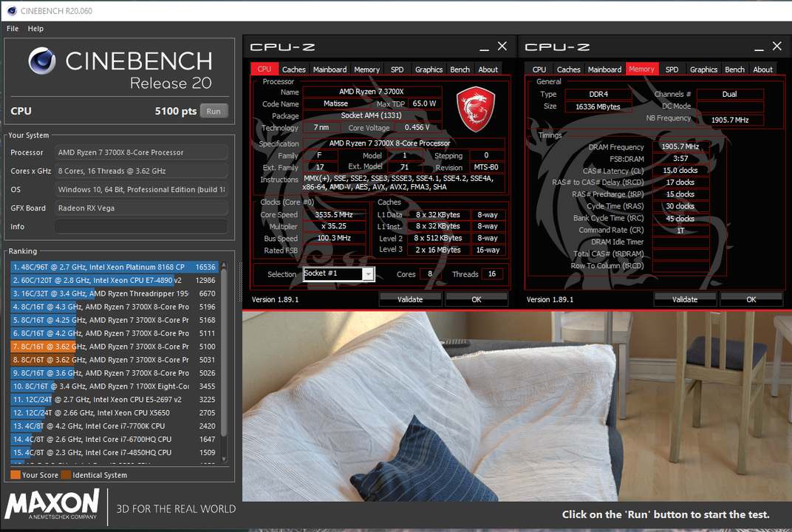792x532 pixels.
Task: Switch to Caches tab in right CPU-Z window
Action: coord(568,69)
